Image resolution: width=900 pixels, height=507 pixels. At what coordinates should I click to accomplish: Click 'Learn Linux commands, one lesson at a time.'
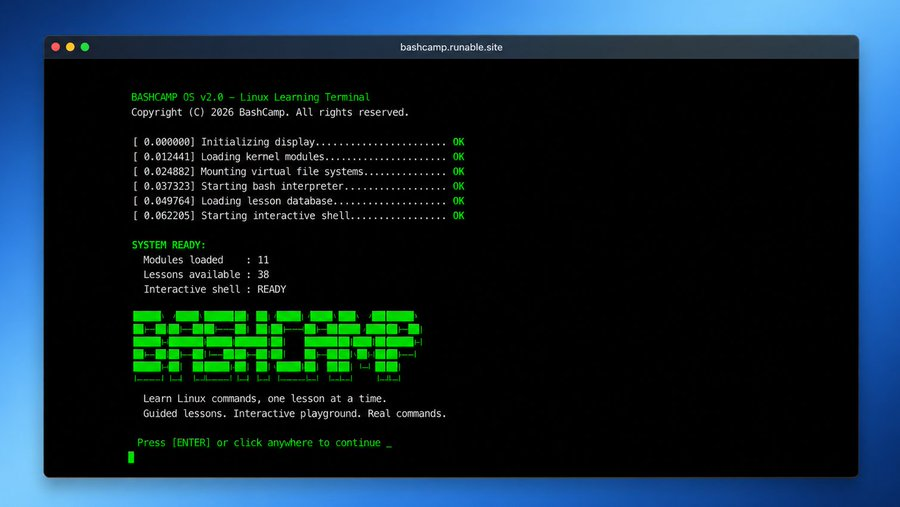pos(265,398)
